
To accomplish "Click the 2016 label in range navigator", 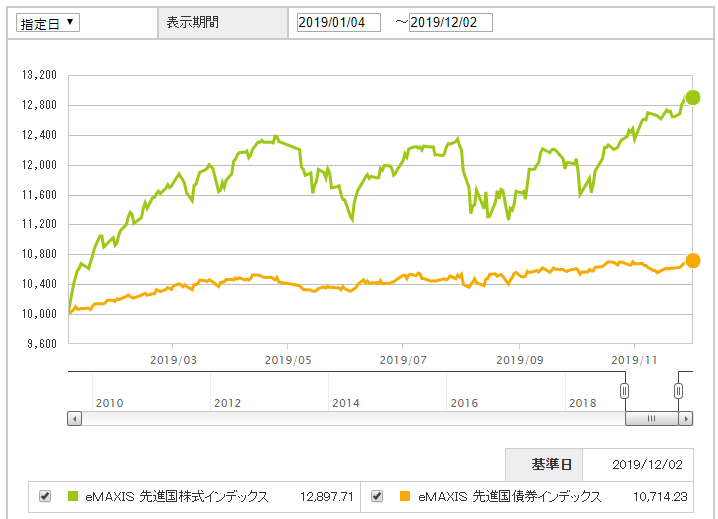I will pos(464,403).
